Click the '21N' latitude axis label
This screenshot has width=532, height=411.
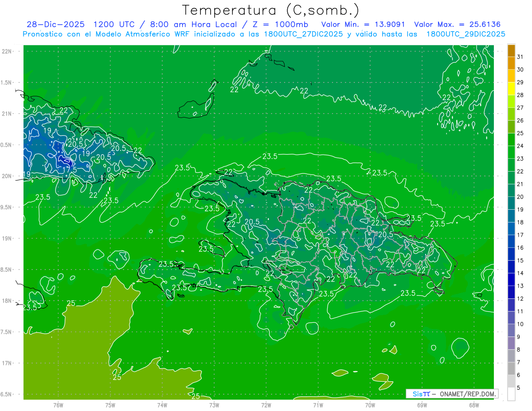pyautogui.click(x=8, y=114)
